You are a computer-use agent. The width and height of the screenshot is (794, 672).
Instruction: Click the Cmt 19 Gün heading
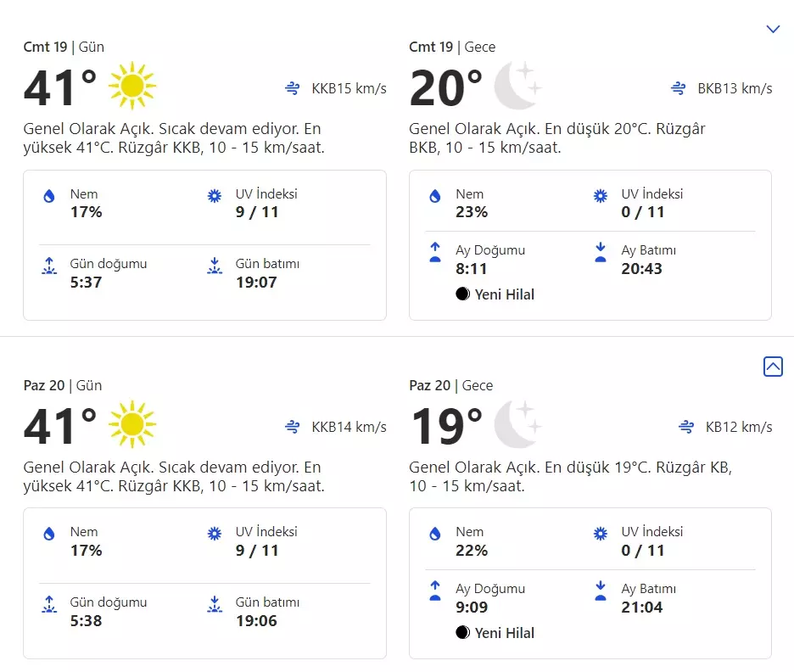coord(64,47)
